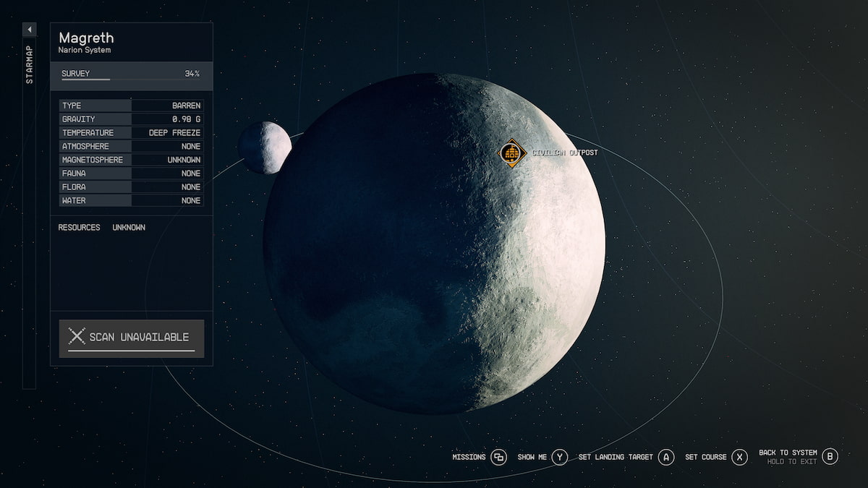The width and height of the screenshot is (868, 488).
Task: Collapse the Starmap panel arrow
Action: (x=29, y=30)
